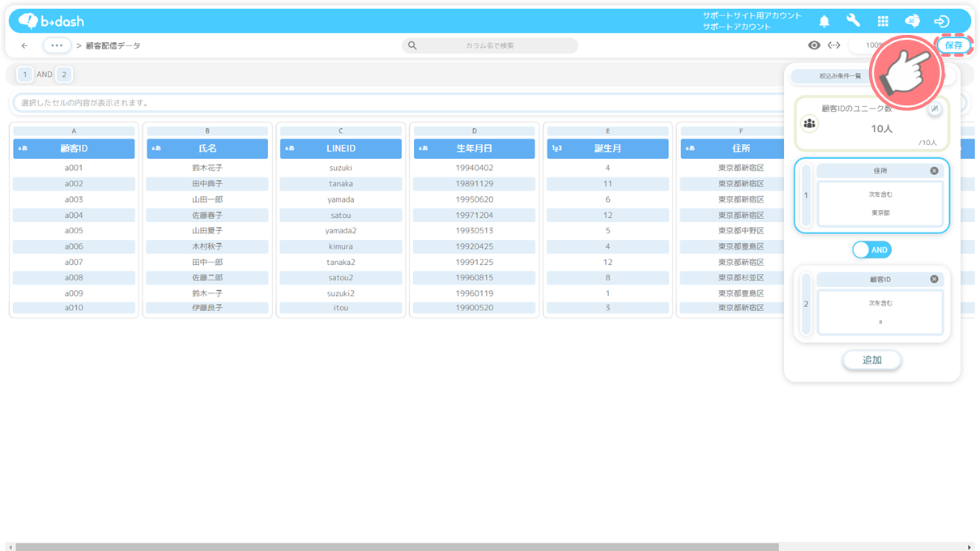The width and height of the screenshot is (980, 551).
Task: Click the chat support mascot icon
Action: click(x=912, y=21)
